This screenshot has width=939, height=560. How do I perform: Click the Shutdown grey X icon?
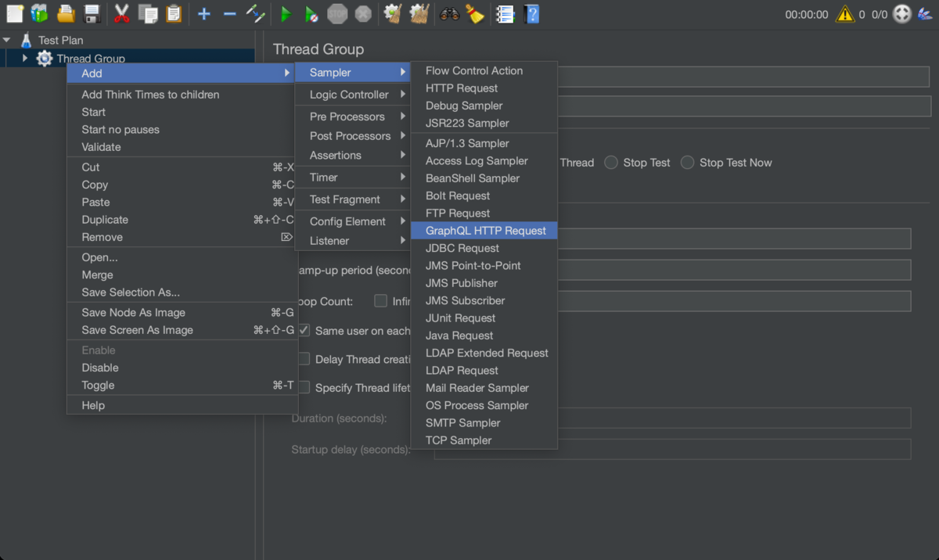[x=362, y=13]
